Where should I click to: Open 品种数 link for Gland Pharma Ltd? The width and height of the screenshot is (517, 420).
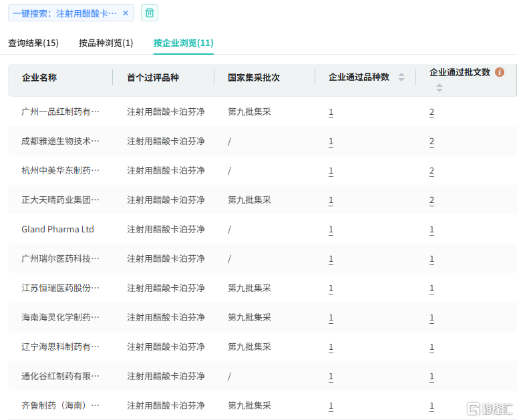(331, 230)
